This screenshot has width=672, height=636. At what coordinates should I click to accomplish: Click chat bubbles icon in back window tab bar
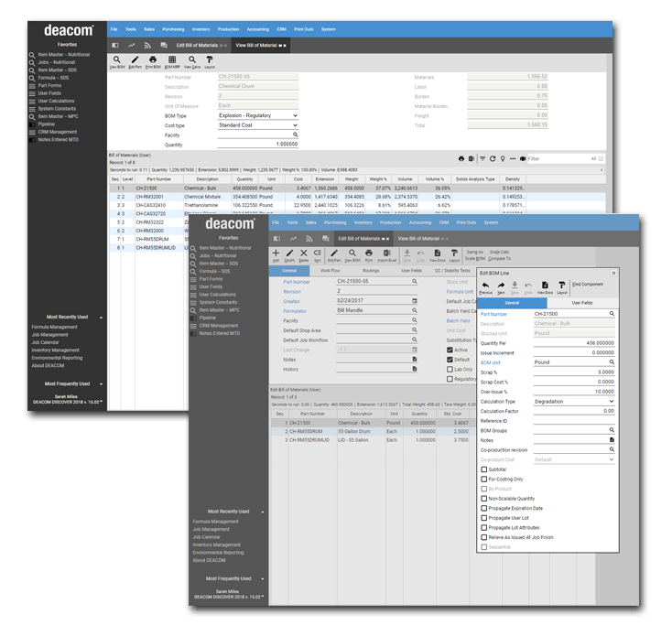pyautogui.click(x=164, y=46)
